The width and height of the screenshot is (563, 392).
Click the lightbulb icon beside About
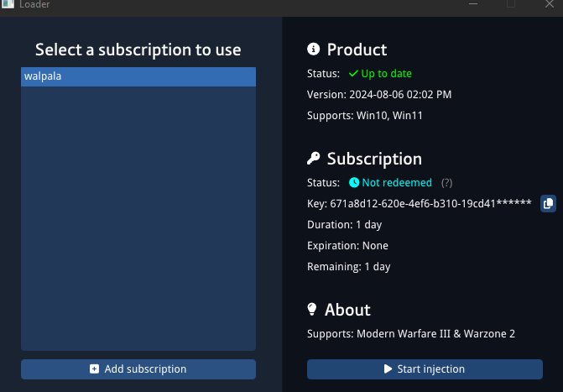click(314, 310)
